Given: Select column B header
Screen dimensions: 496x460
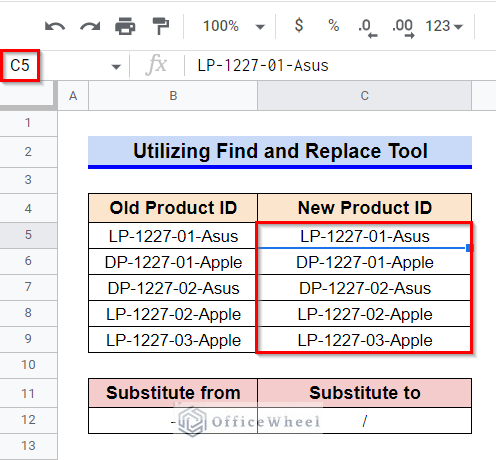Looking at the screenshot, I should [x=173, y=96].
